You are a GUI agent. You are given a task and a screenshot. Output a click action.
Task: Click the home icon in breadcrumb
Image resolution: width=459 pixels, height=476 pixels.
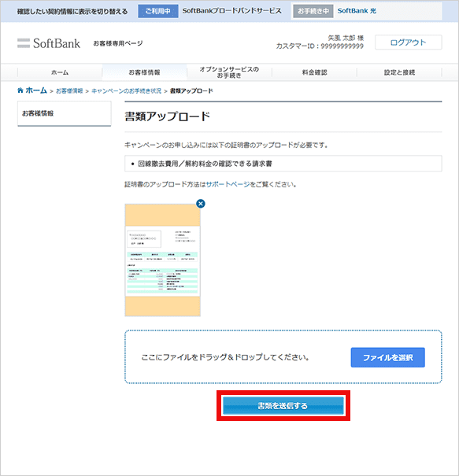coord(20,90)
